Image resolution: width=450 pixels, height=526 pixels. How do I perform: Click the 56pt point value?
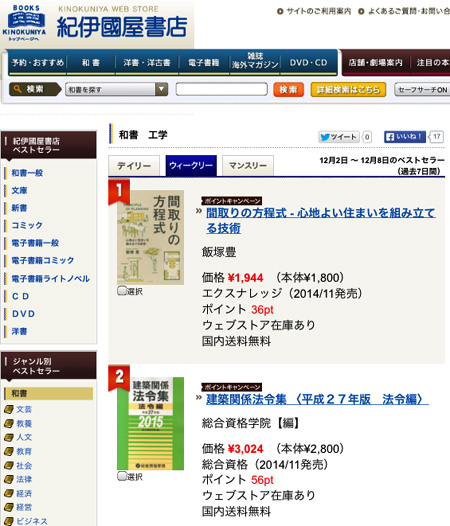coord(262,480)
